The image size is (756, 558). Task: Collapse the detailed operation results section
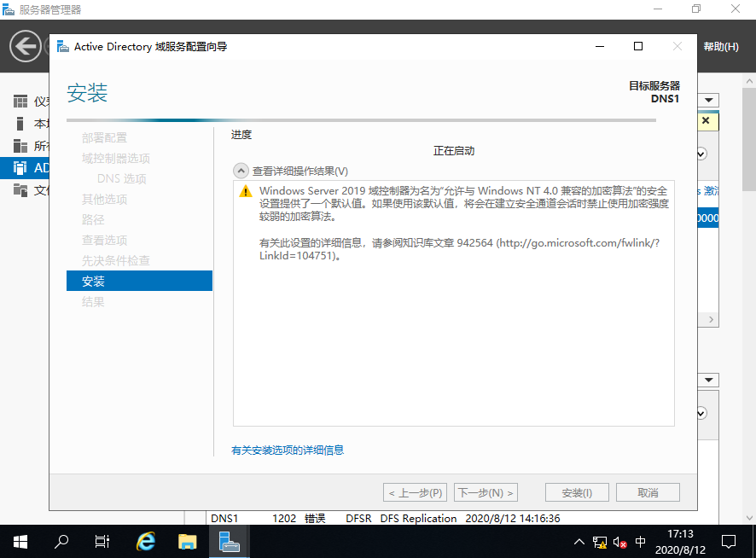pyautogui.click(x=241, y=171)
